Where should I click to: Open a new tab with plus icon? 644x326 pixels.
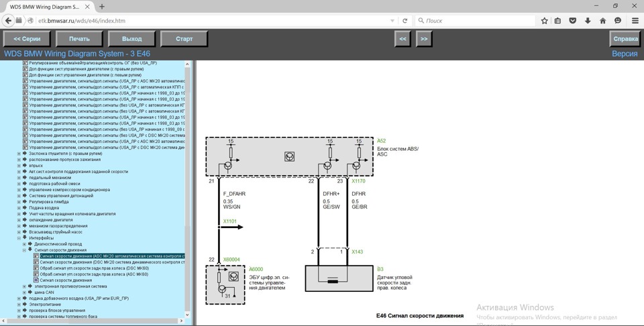point(102,7)
